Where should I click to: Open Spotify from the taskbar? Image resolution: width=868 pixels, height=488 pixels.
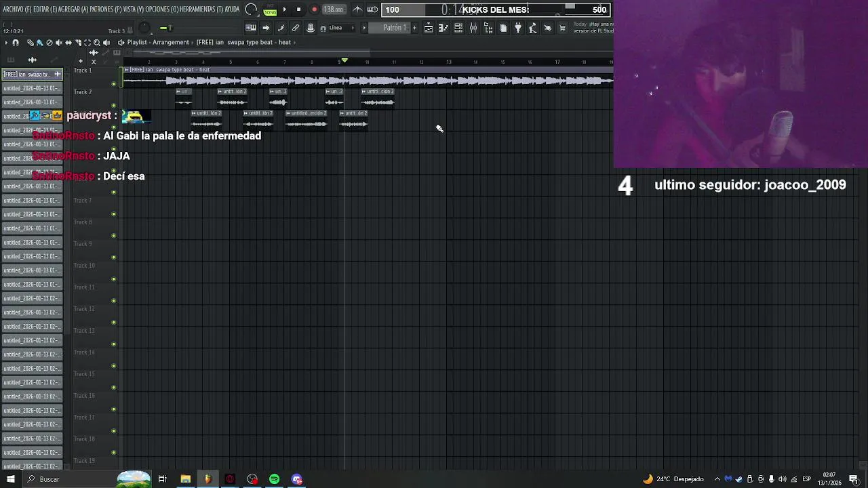pos(275,479)
